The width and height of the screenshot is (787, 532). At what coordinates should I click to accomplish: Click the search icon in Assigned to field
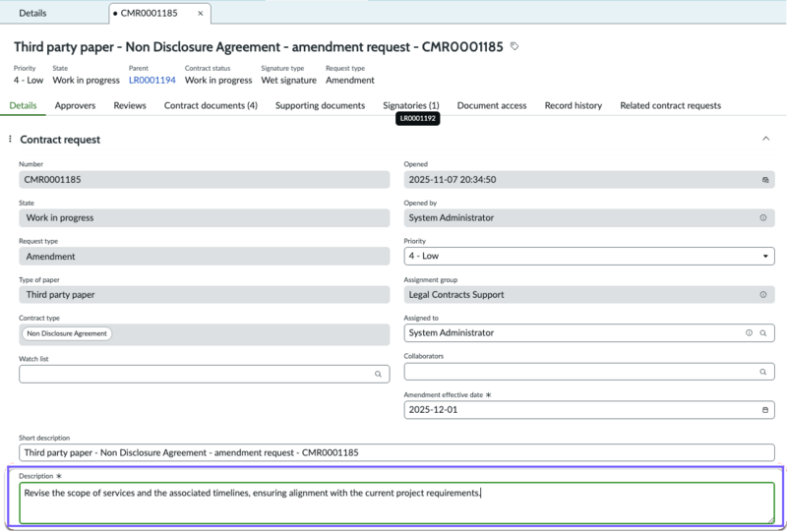pos(763,332)
